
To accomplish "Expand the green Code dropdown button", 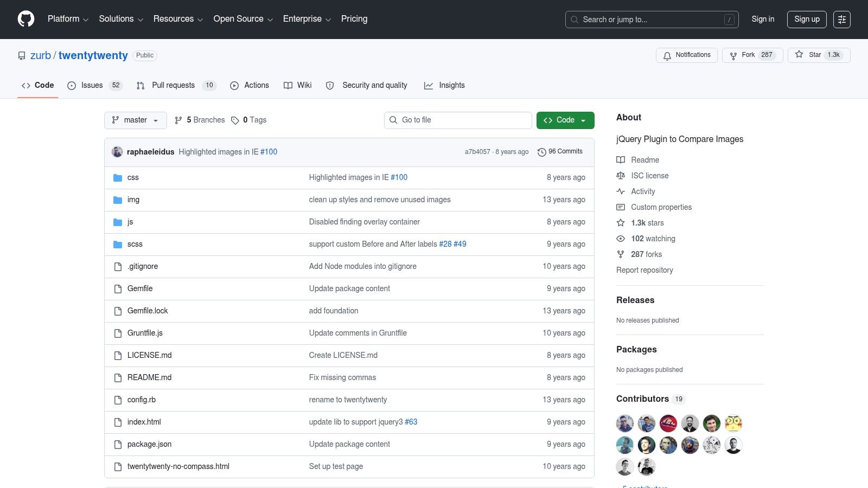I will [x=565, y=120].
